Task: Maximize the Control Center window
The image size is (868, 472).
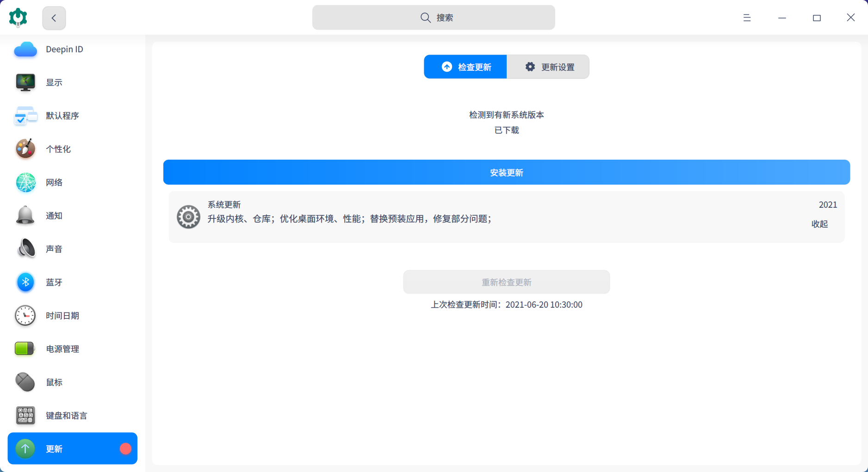Action: pyautogui.click(x=817, y=18)
